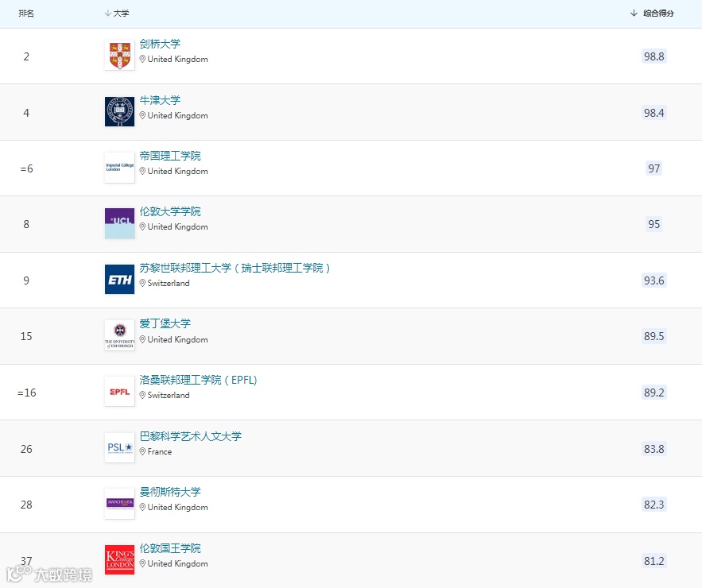Open the 剑桥大学 link

tap(160, 44)
